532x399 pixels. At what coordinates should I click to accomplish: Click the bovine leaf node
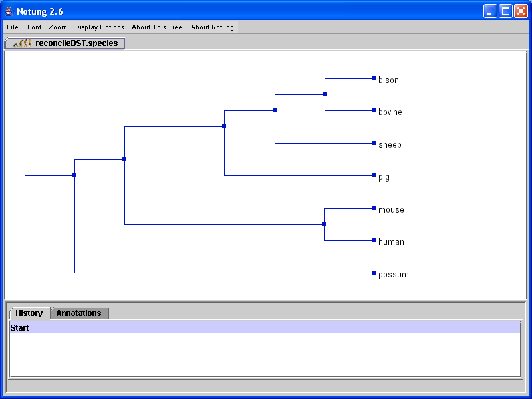tap(374, 110)
